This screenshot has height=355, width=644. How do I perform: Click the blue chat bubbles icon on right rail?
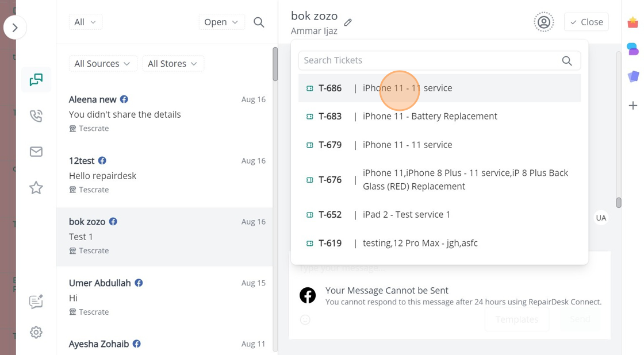(633, 49)
